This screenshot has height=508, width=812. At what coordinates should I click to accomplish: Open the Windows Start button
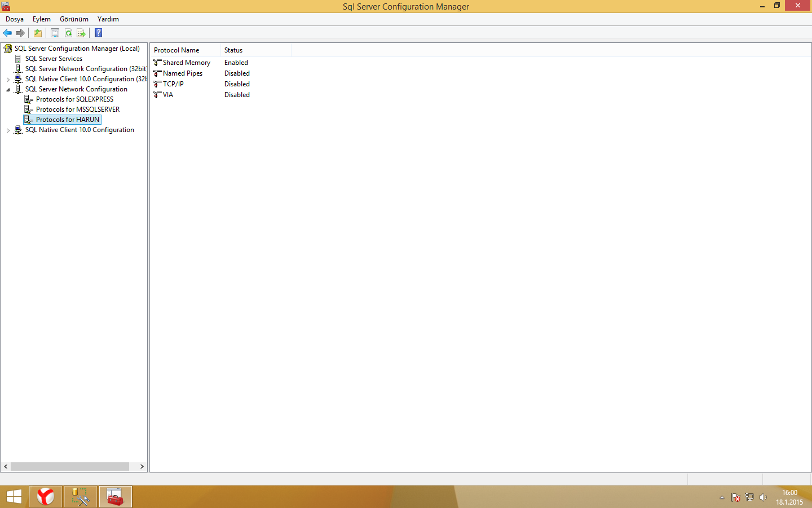[x=14, y=497]
